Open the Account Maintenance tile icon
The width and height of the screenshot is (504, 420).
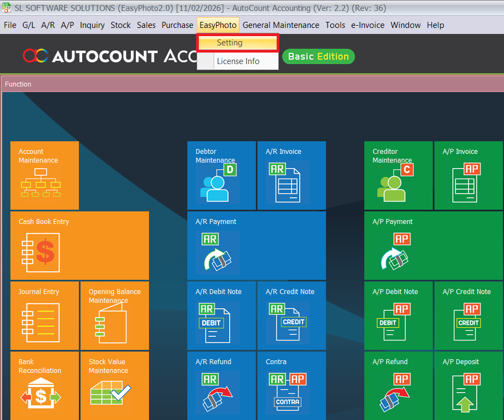point(40,183)
